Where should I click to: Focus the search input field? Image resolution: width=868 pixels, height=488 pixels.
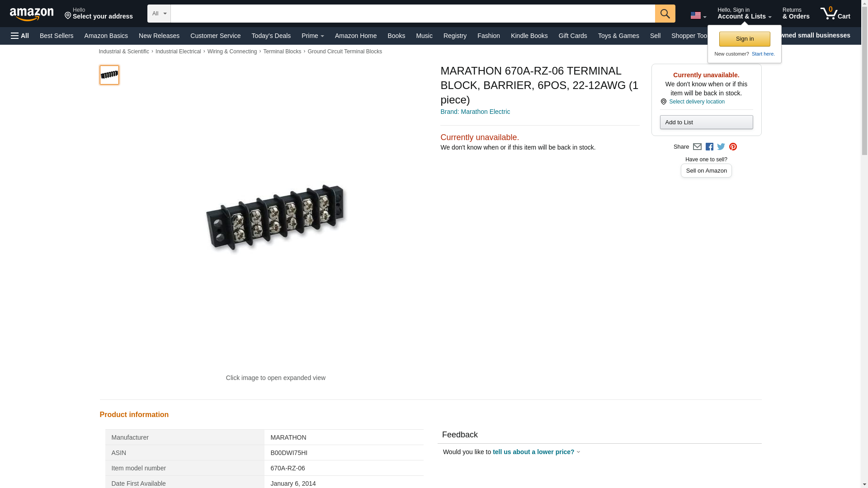click(412, 14)
